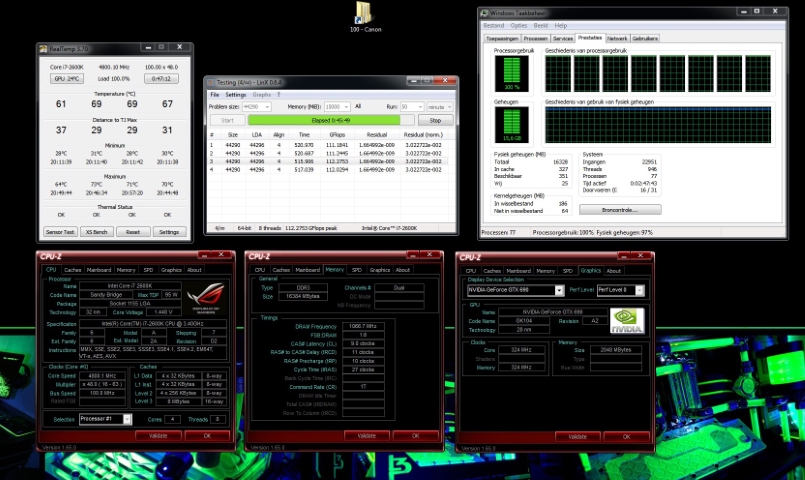This screenshot has height=480, width=805.
Task: Click the Elapsed 0:45:49 progress bar
Action: click(331, 120)
